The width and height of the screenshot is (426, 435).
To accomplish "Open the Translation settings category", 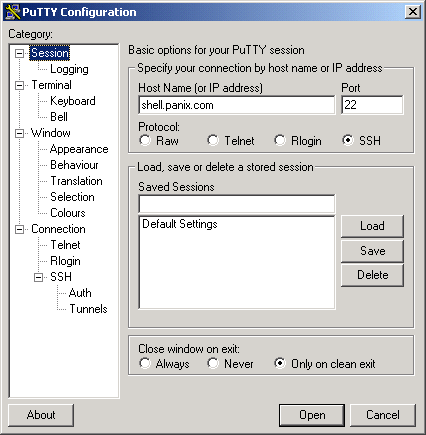I will point(76,181).
